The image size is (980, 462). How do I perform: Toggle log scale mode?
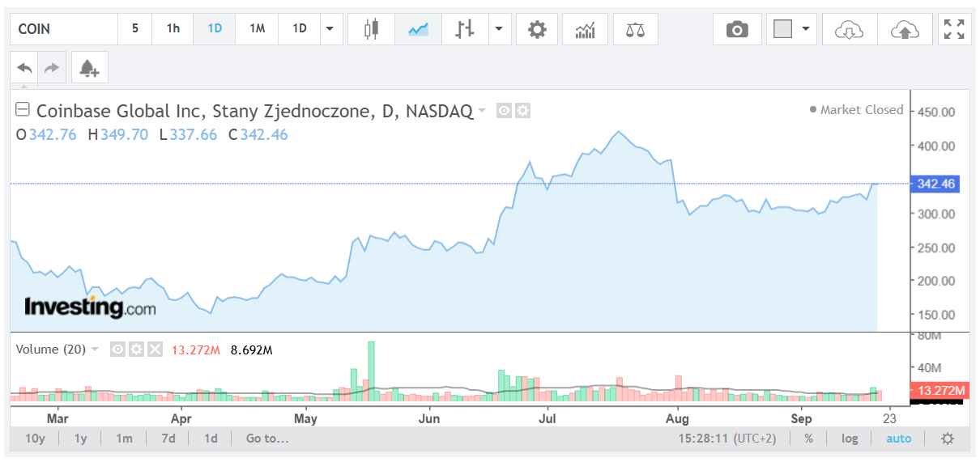[850, 439]
